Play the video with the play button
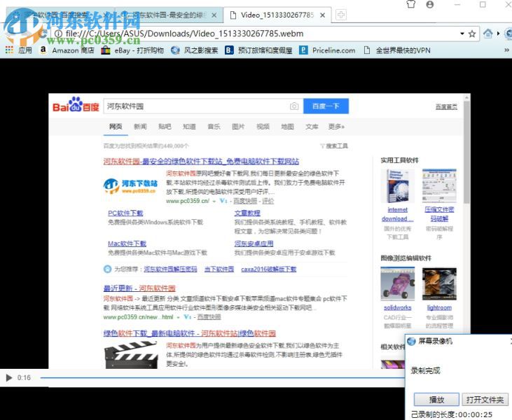512x420 pixels. click(x=9, y=377)
